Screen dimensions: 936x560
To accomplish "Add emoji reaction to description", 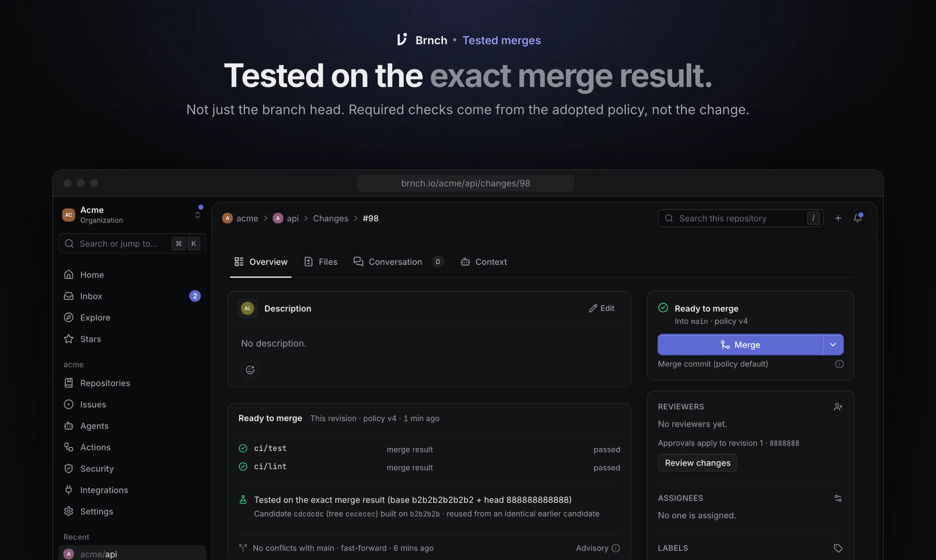I will click(x=250, y=370).
